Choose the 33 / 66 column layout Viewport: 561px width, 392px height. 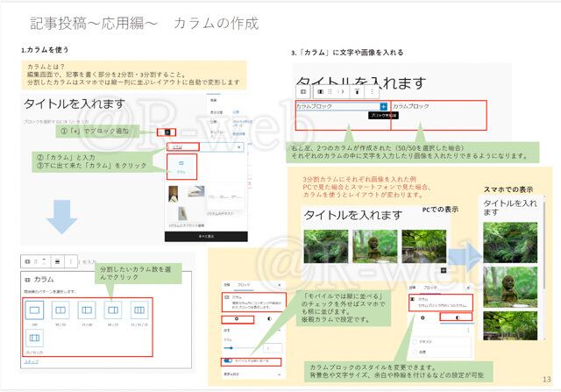point(87,310)
